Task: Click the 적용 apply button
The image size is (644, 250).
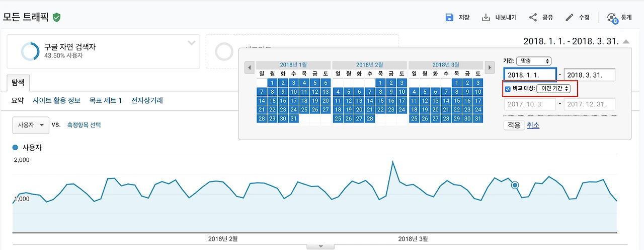Action: [x=514, y=125]
